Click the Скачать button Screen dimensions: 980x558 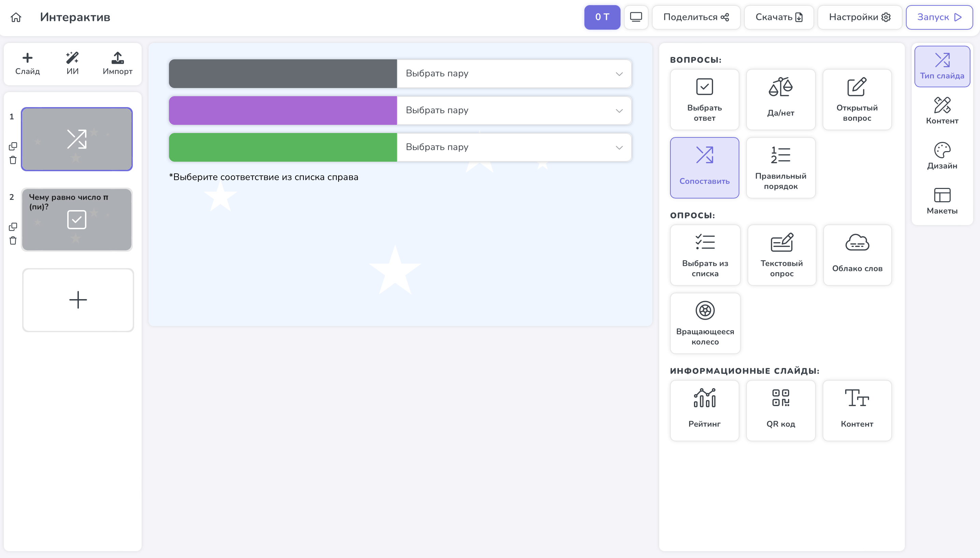click(779, 17)
